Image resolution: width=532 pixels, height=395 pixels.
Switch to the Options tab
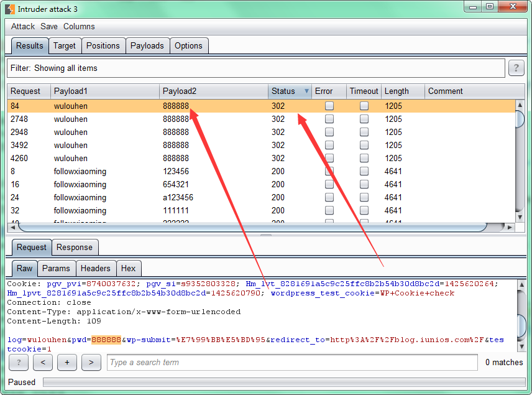click(188, 46)
